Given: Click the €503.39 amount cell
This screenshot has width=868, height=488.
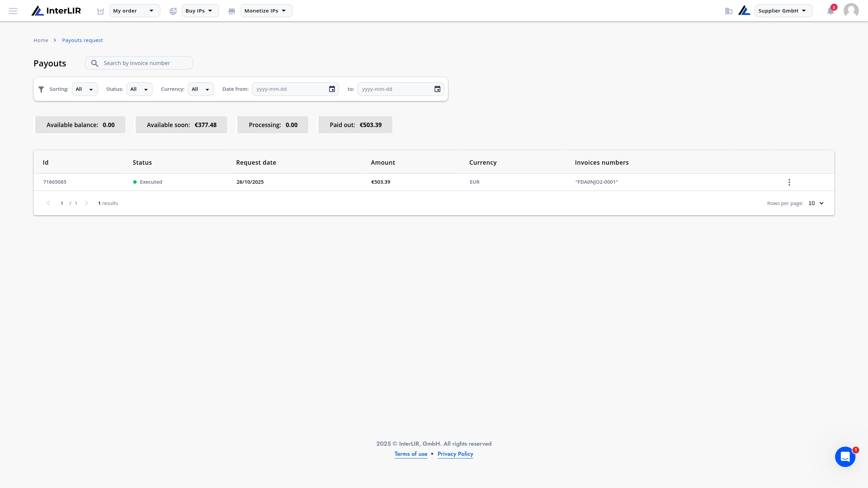Looking at the screenshot, I should tap(381, 182).
